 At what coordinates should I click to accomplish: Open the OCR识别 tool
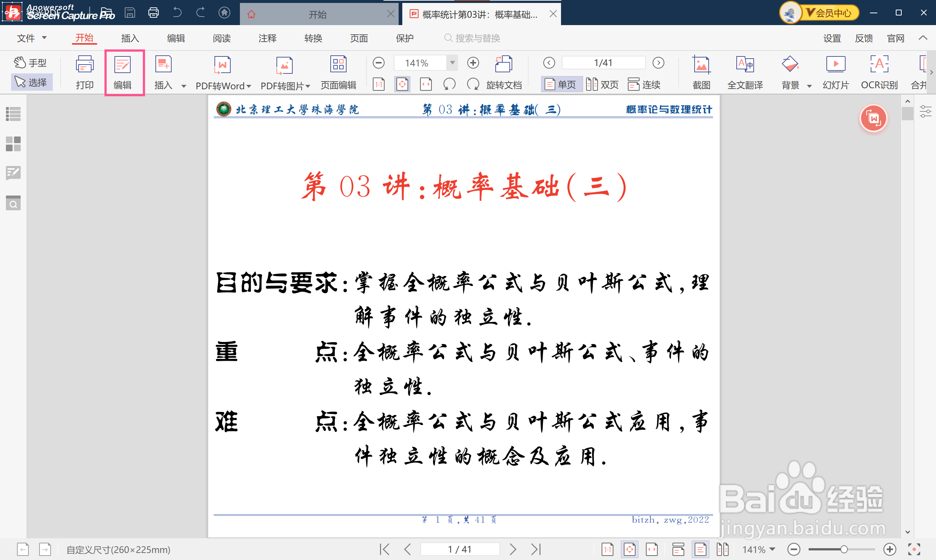click(879, 72)
